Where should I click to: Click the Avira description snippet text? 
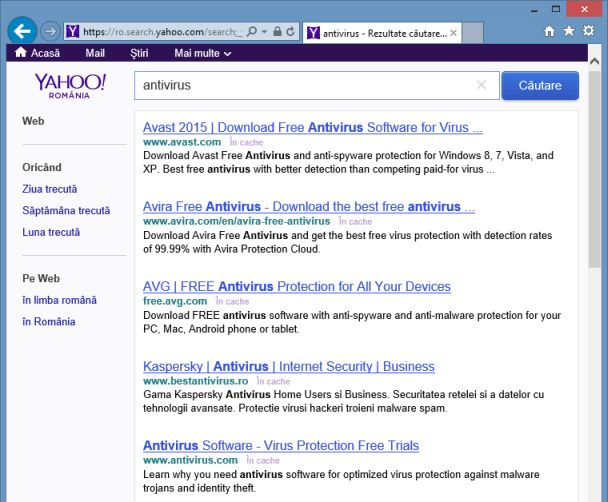(347, 242)
